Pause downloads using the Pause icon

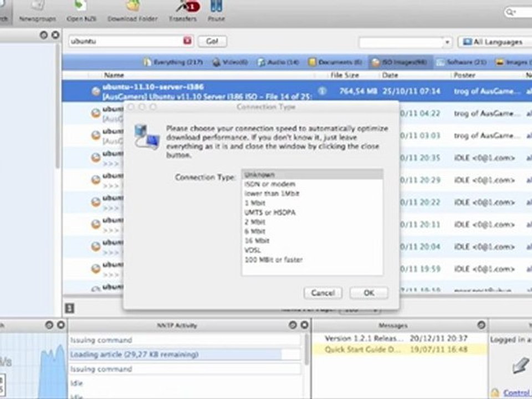[216, 11]
